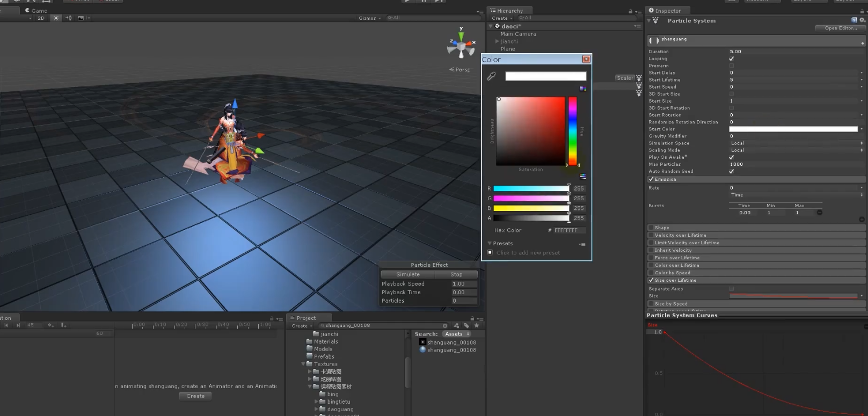Toggle scene audio speaker icon
This screenshot has height=416, width=868.
[68, 18]
